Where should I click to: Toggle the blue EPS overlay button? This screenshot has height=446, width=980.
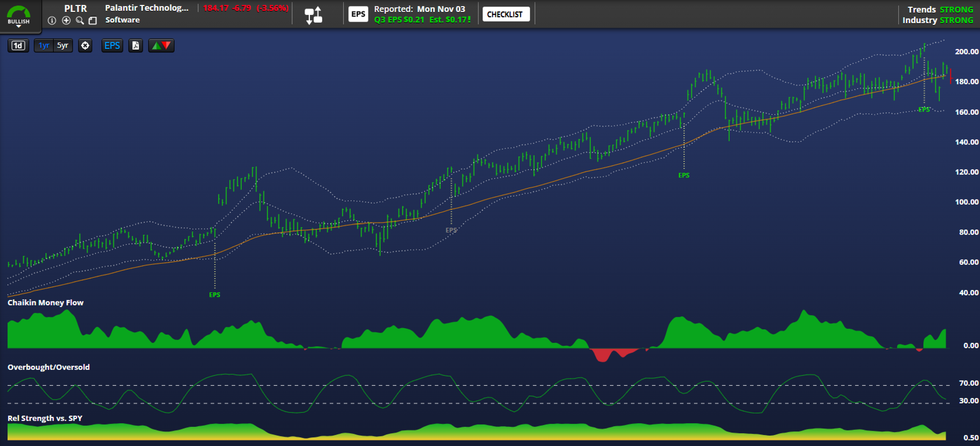click(112, 45)
